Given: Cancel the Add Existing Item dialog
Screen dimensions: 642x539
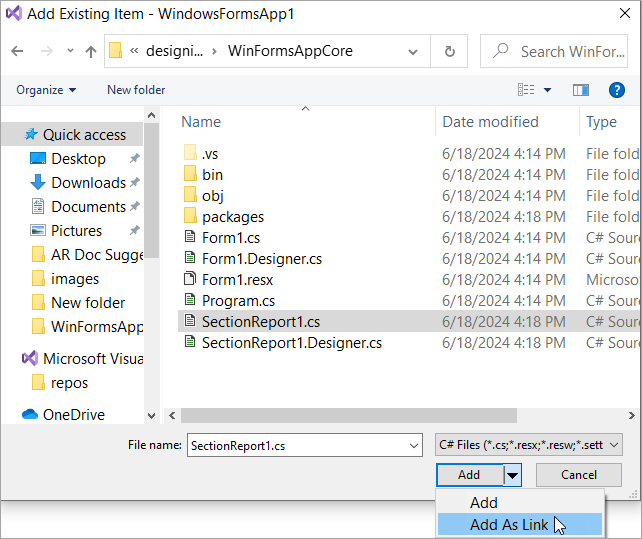Looking at the screenshot, I should click(x=579, y=475).
